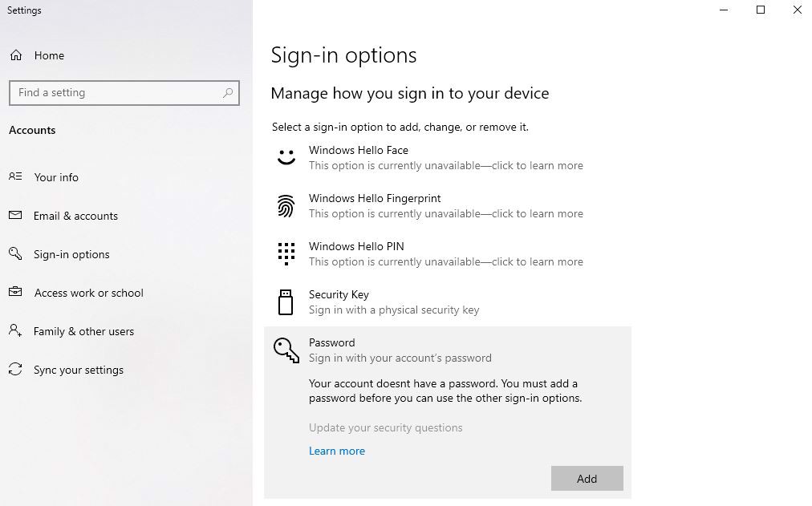Click Fingerprint option's 'currently unavailable' description
This screenshot has width=812, height=506.
446,213
